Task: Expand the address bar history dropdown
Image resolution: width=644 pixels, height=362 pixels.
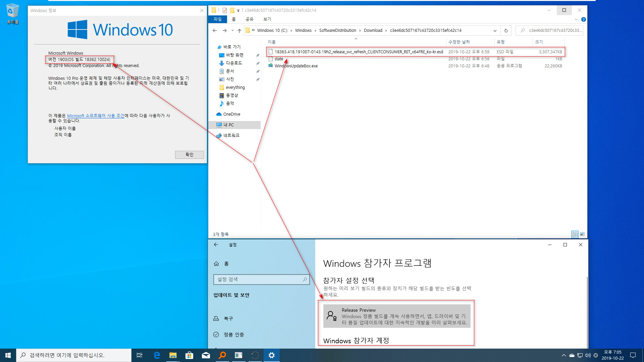Action: [x=495, y=31]
